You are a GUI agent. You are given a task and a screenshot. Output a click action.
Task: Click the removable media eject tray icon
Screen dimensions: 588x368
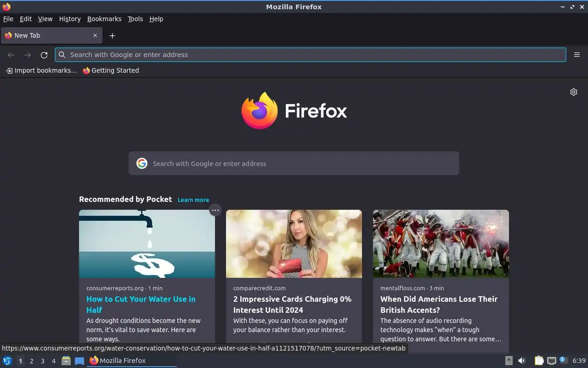[509, 361]
